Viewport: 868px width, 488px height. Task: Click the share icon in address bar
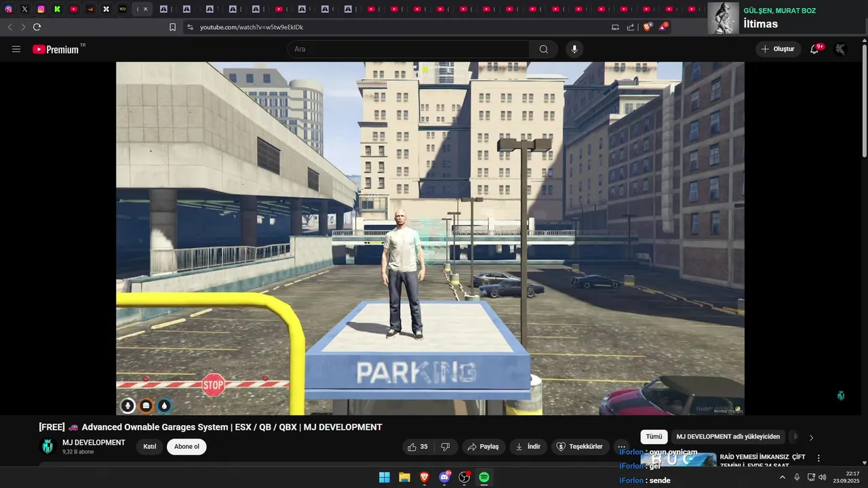pyautogui.click(x=631, y=27)
